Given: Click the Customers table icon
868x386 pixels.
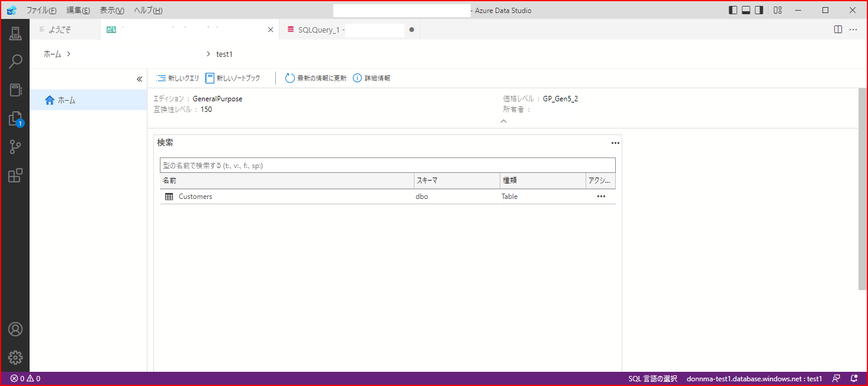Looking at the screenshot, I should 169,197.
